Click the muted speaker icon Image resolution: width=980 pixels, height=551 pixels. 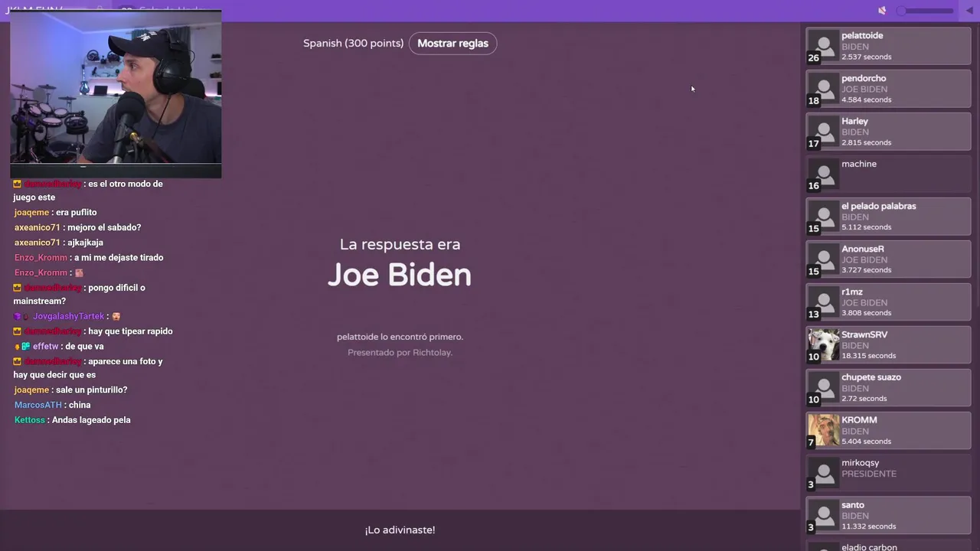click(882, 11)
